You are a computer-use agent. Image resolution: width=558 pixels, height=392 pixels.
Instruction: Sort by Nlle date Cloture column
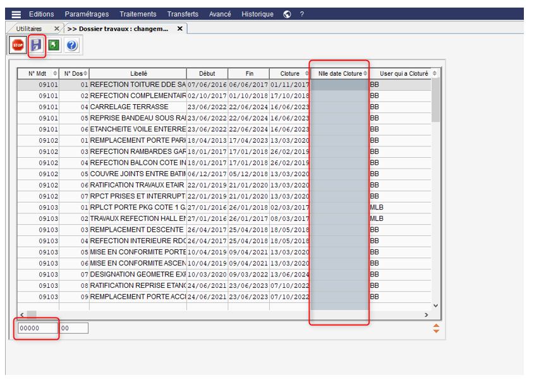340,74
